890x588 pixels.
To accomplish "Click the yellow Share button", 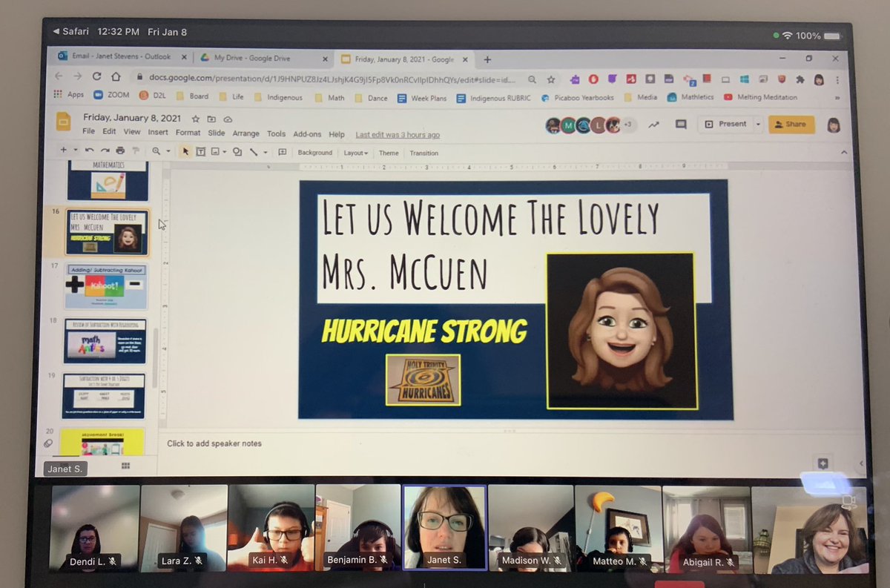I will (791, 125).
